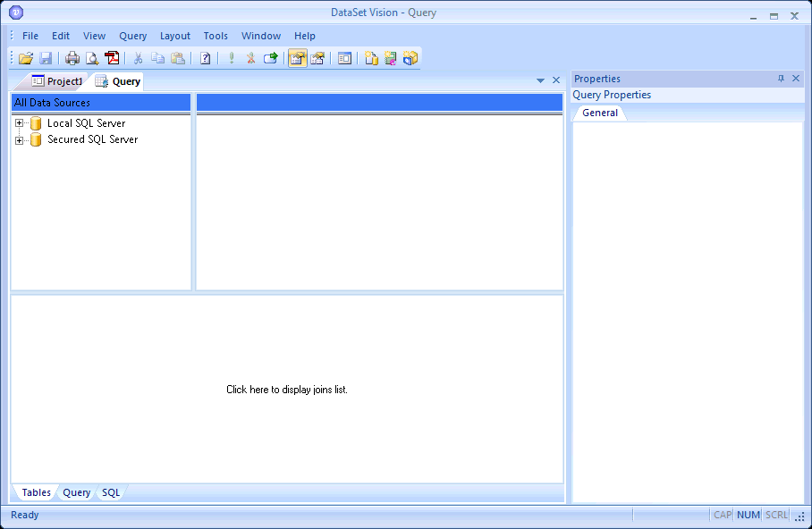Switch to the Tables bottom tab
The height and width of the screenshot is (529, 812).
click(36, 492)
